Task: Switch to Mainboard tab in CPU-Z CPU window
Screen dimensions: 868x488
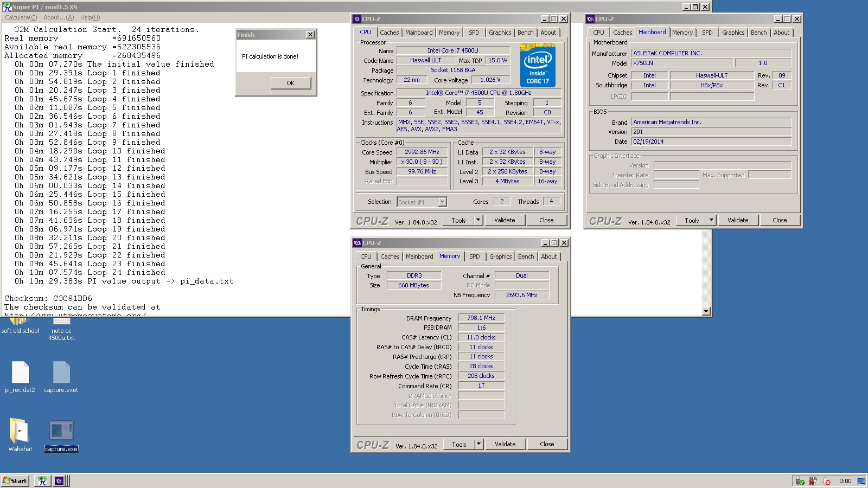Action: coord(419,33)
